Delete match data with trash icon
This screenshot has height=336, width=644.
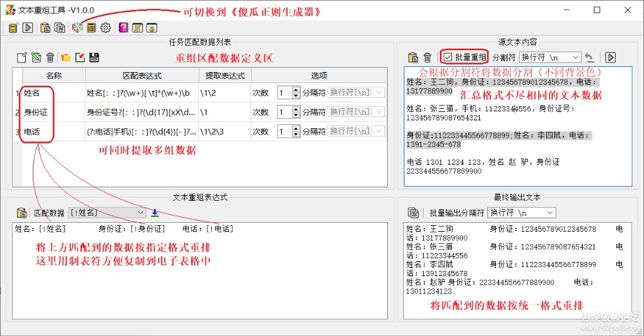50,57
